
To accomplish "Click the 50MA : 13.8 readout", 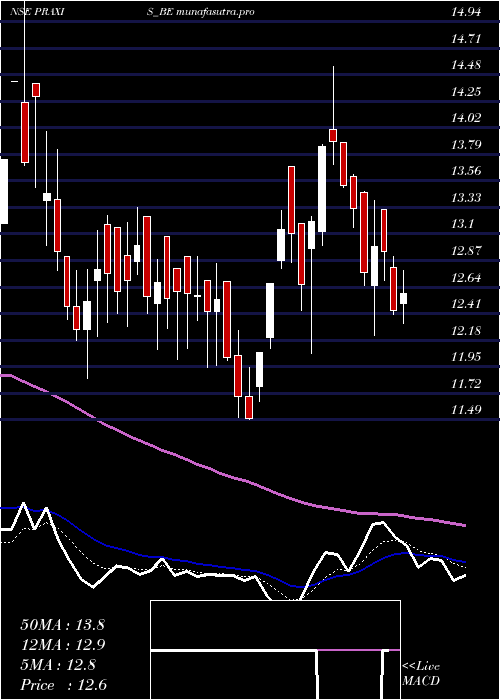I will pyautogui.click(x=62, y=625).
